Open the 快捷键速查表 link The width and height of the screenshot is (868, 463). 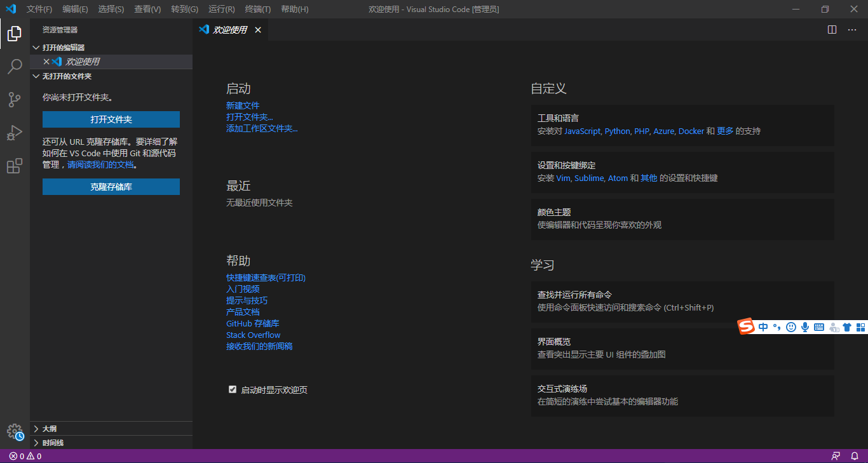[265, 277]
